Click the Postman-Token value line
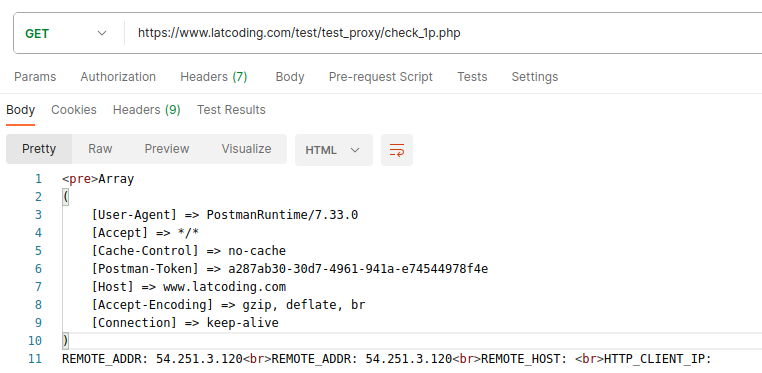 tap(290, 269)
